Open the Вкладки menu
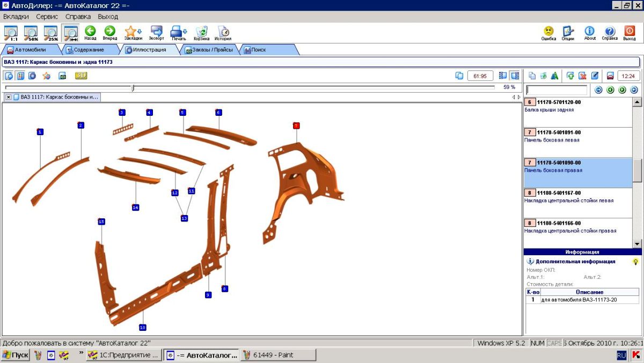This screenshot has height=363, width=644. [16, 17]
